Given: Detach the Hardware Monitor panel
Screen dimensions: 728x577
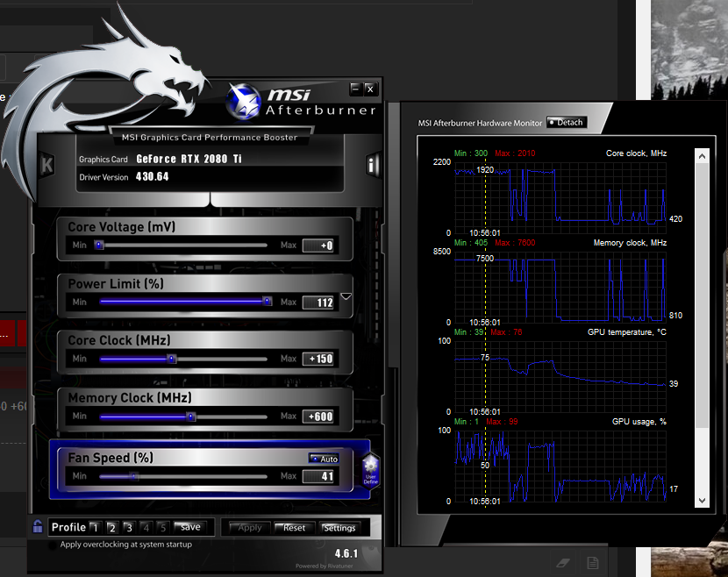Looking at the screenshot, I should pyautogui.click(x=566, y=123).
